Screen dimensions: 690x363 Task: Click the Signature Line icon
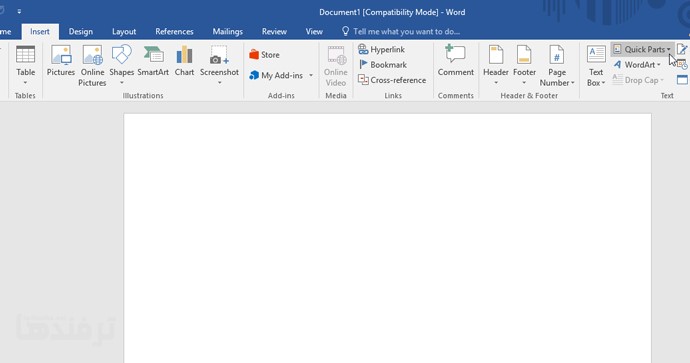[683, 49]
